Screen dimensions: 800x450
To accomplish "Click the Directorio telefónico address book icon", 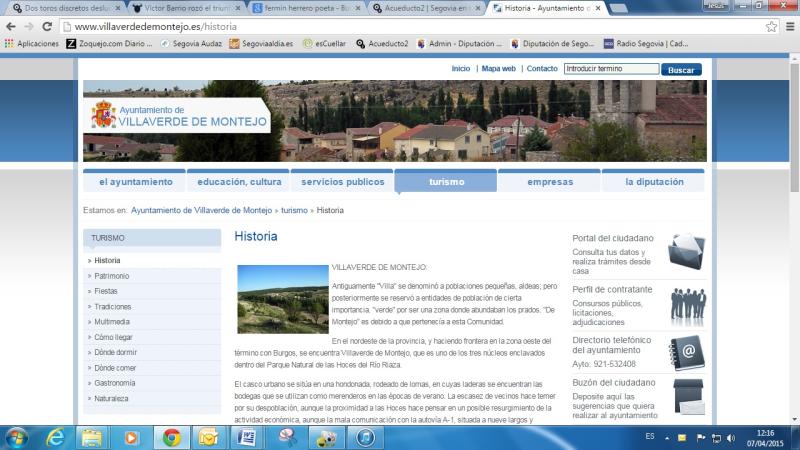I will point(687,351).
